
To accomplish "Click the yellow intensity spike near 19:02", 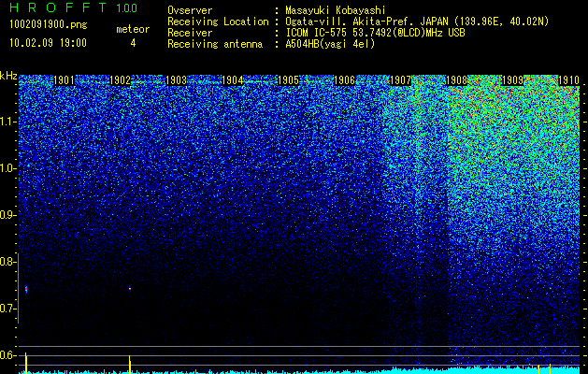I will 130,365.
